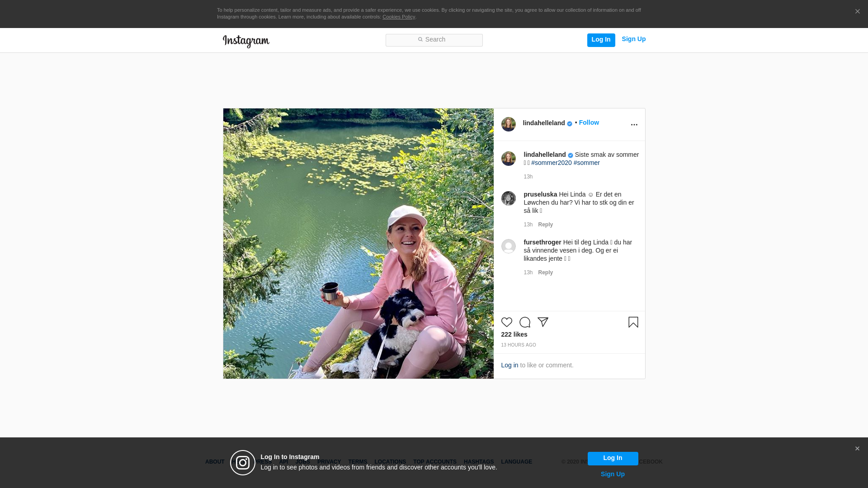Like the post with heart icon
Image resolution: width=868 pixels, height=488 pixels.
coord(506,322)
